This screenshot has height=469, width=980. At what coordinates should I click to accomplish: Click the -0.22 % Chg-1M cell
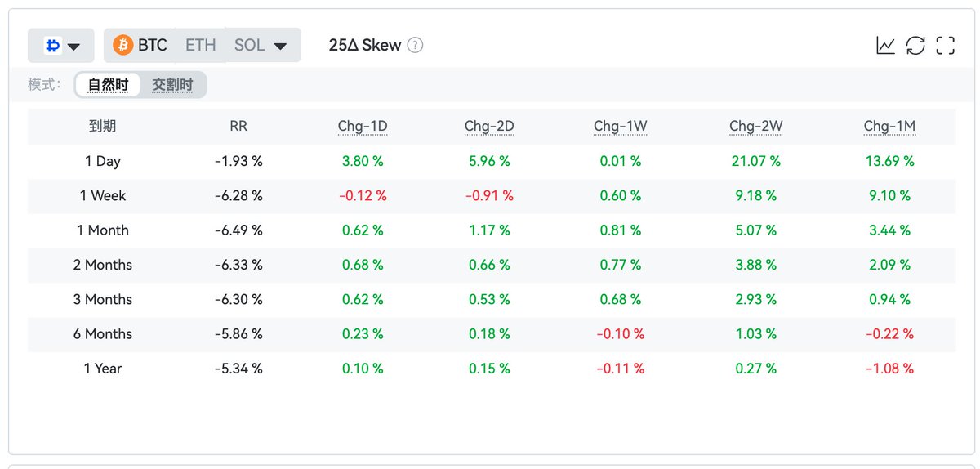point(889,334)
